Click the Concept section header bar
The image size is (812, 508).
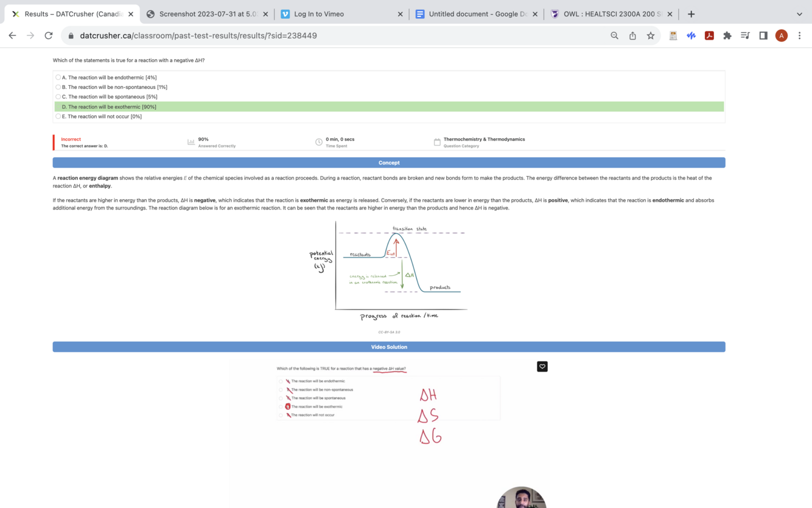(389, 163)
